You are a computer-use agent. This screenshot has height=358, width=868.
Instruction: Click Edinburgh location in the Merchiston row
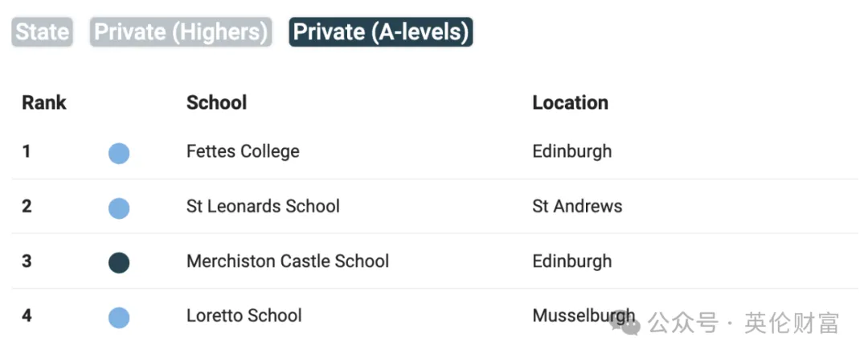(572, 261)
